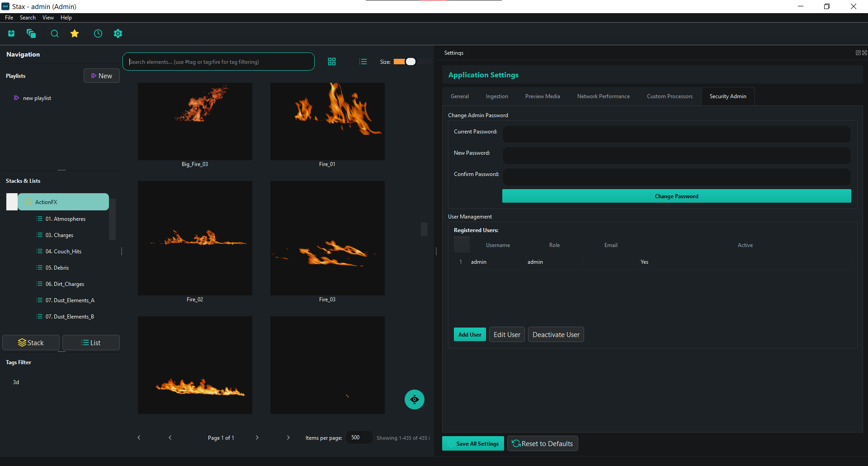Select the admin row in Registered Users

479,262
